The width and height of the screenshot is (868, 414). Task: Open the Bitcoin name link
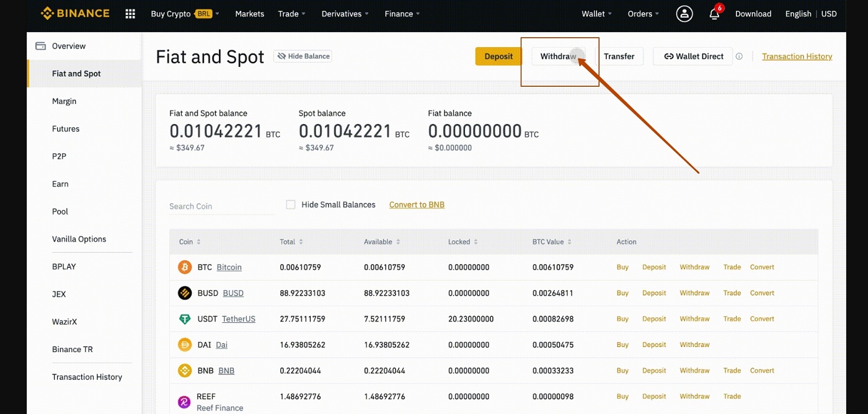click(229, 267)
